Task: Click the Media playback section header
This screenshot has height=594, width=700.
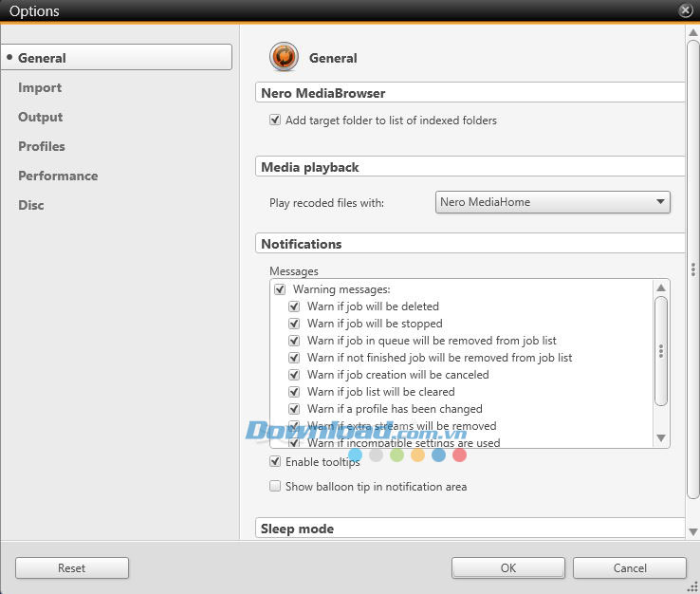Action: (x=470, y=167)
